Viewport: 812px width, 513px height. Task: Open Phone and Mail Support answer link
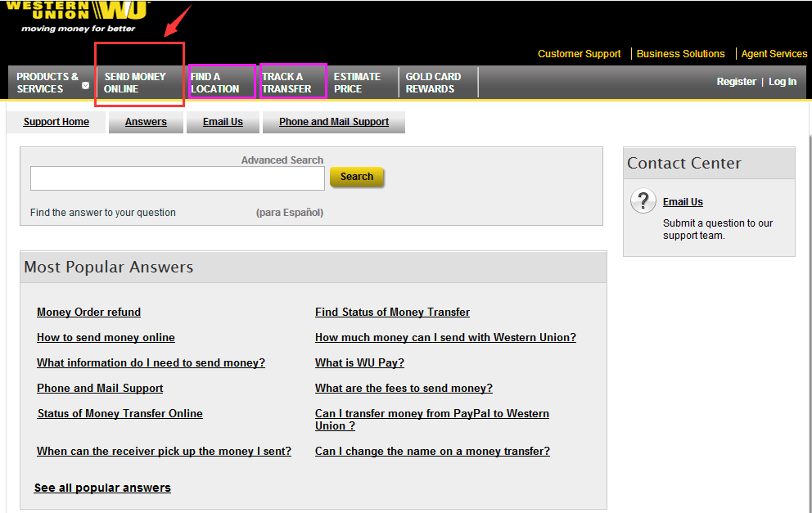click(100, 389)
